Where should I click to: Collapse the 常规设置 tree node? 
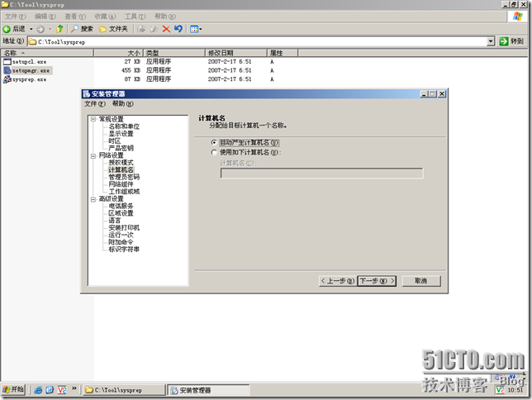(93, 119)
